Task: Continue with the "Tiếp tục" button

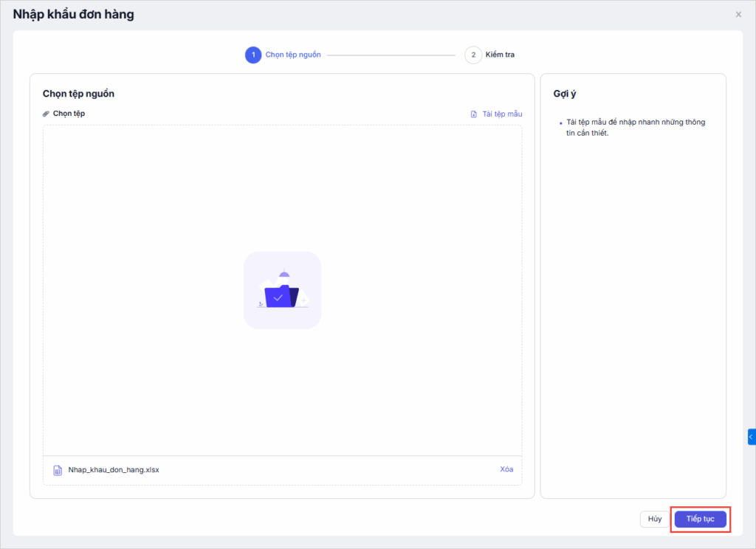Action: (700, 519)
